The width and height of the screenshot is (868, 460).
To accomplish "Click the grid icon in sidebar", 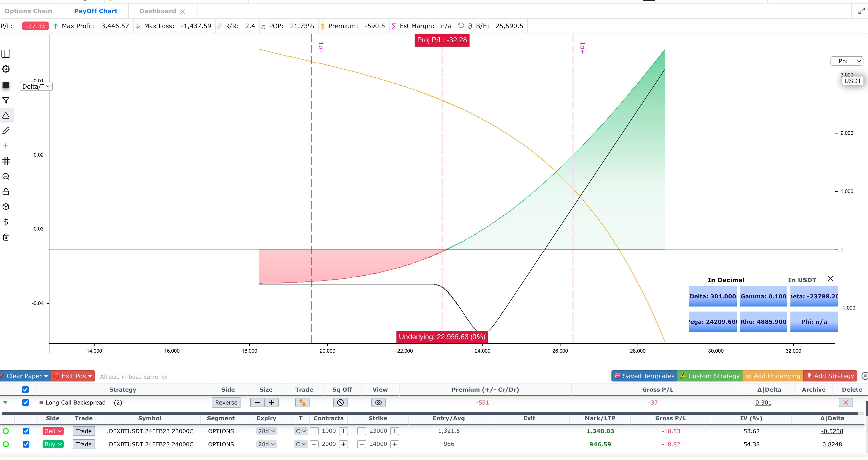I will (x=6, y=161).
